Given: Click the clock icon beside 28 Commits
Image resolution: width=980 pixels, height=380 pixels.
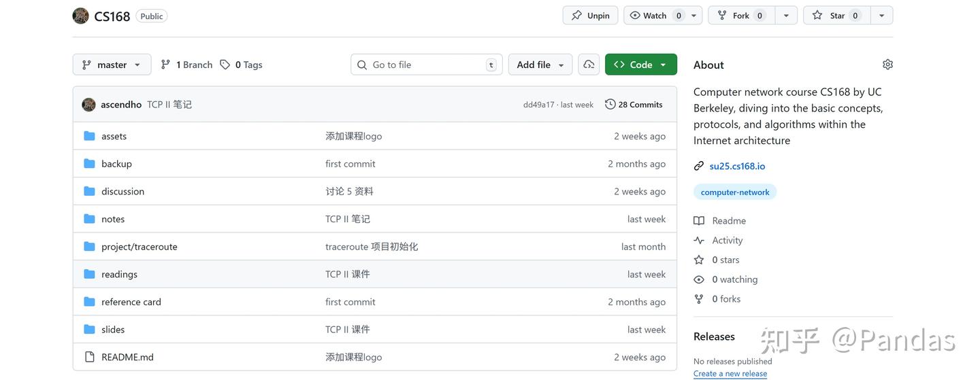Looking at the screenshot, I should click(x=610, y=105).
